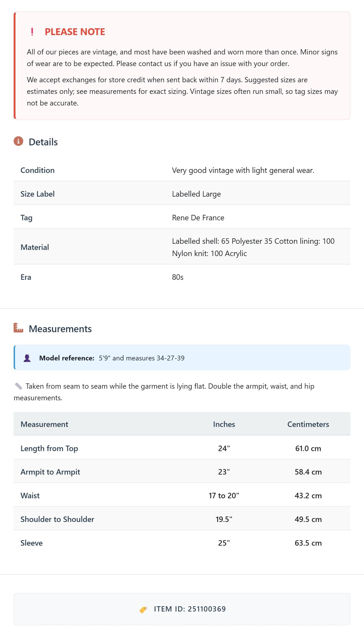
Task: Select the PLEASE NOTE heading
Action: 75,32
